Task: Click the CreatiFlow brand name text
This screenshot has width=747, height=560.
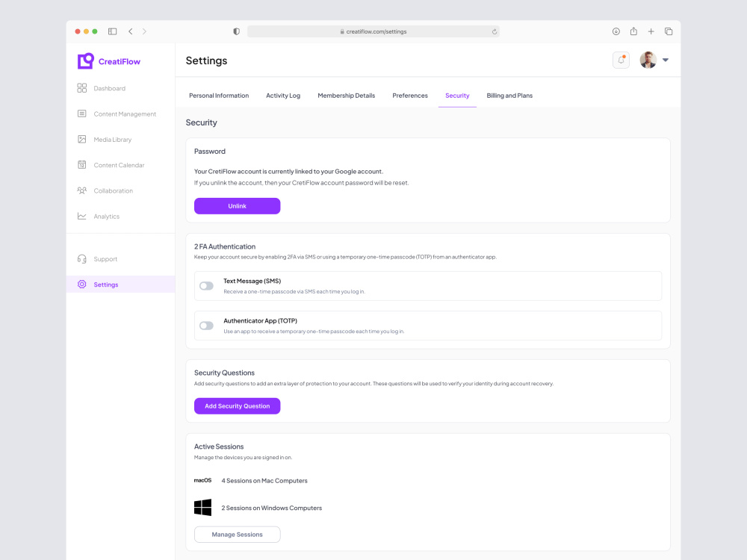Action: pyautogui.click(x=119, y=61)
